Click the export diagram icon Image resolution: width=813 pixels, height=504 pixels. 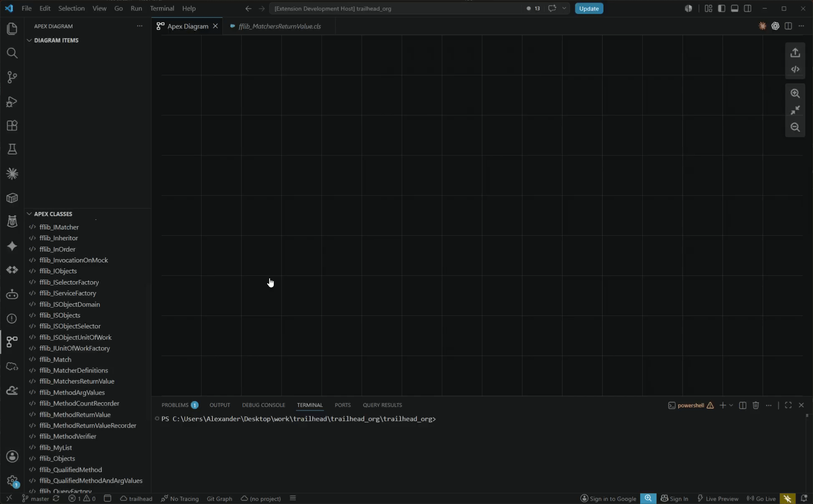(795, 53)
